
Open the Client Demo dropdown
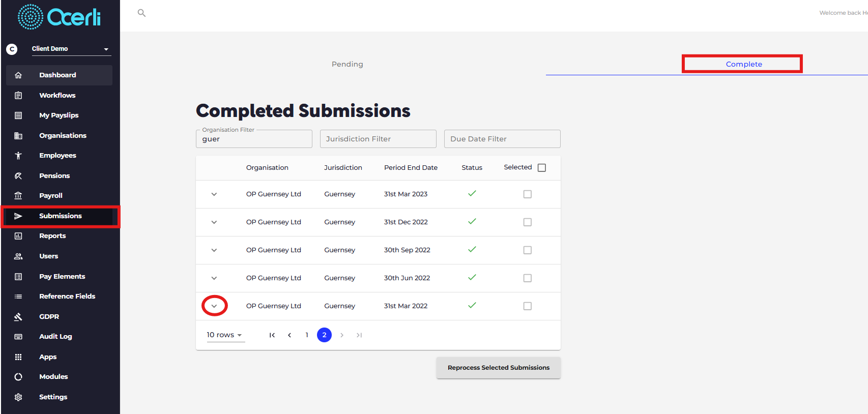pos(71,49)
